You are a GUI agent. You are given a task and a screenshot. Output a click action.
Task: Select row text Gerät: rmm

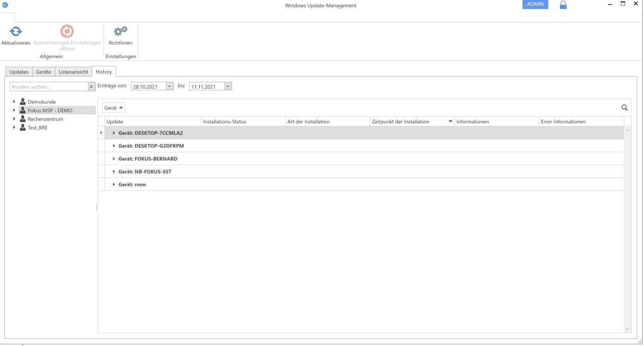click(x=132, y=185)
